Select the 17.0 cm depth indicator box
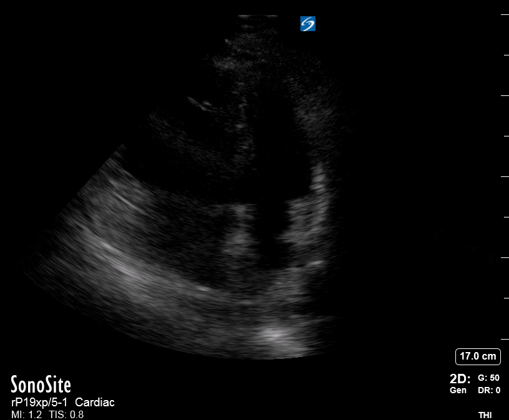Viewport: 509px width, 420px height. (478, 356)
